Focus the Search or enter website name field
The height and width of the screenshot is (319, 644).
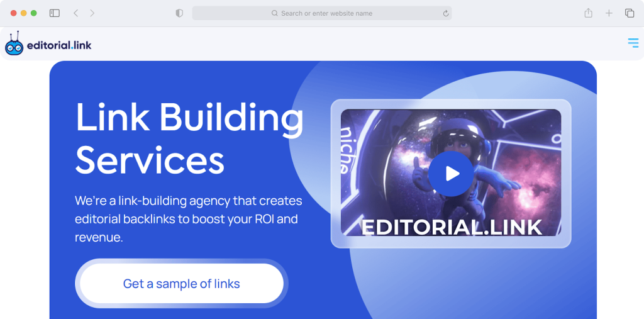coord(322,13)
